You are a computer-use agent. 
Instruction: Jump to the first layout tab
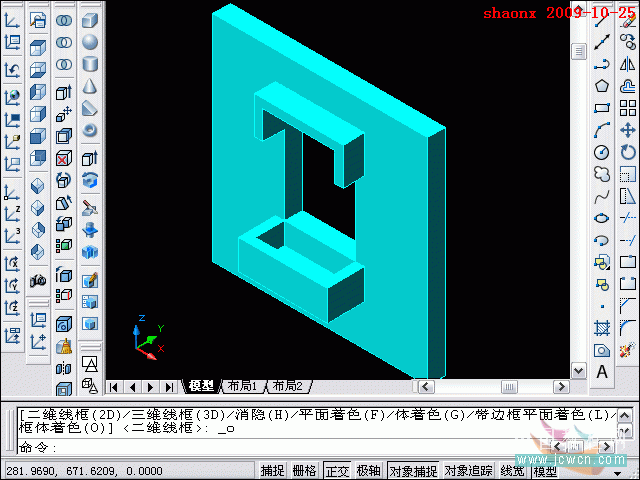[114, 387]
